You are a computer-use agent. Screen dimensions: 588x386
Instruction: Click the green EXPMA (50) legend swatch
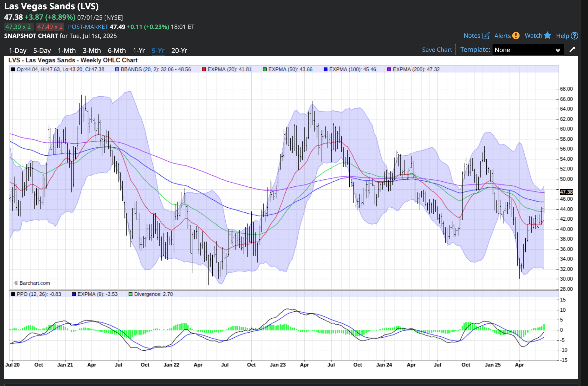tap(265, 70)
